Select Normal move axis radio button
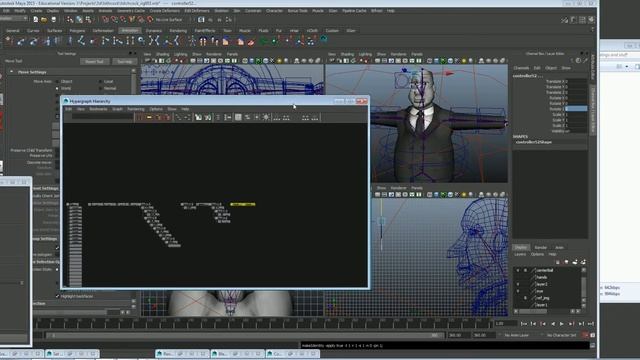This screenshot has height=360, width=640. click(100, 88)
